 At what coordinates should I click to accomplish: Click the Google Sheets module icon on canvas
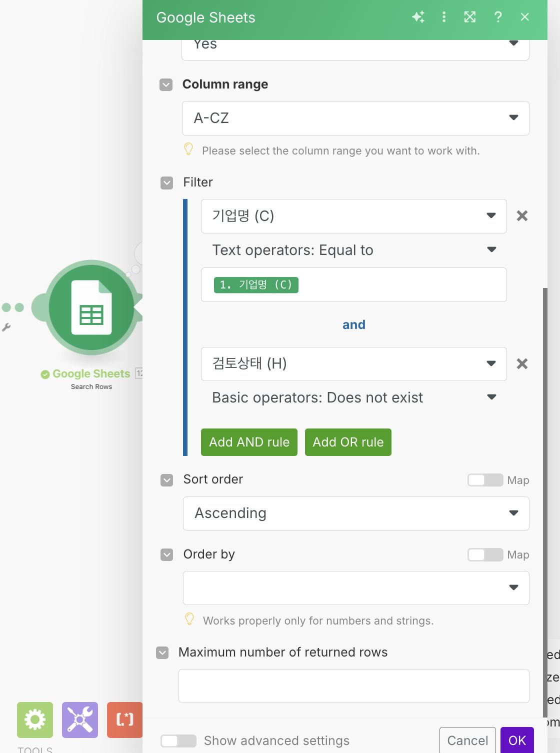[x=91, y=307]
